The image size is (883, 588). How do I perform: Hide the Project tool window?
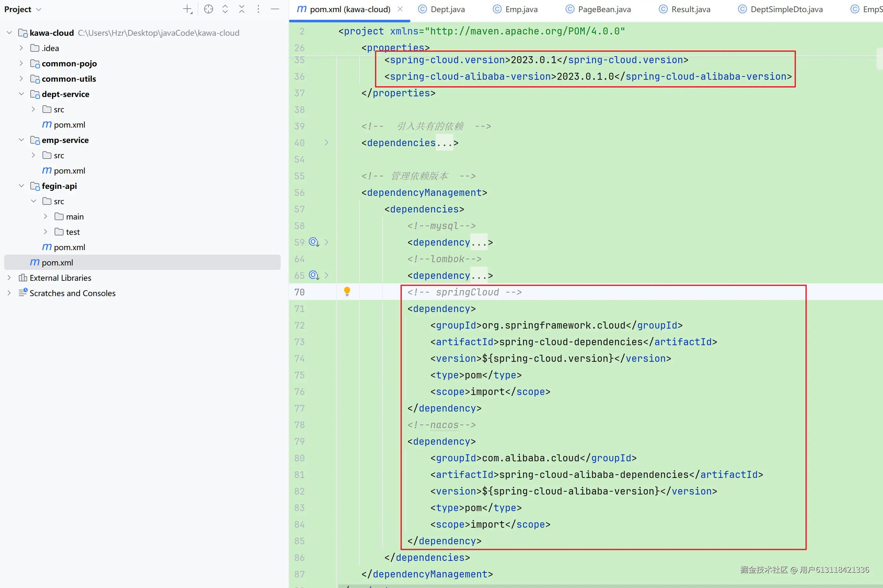point(275,9)
